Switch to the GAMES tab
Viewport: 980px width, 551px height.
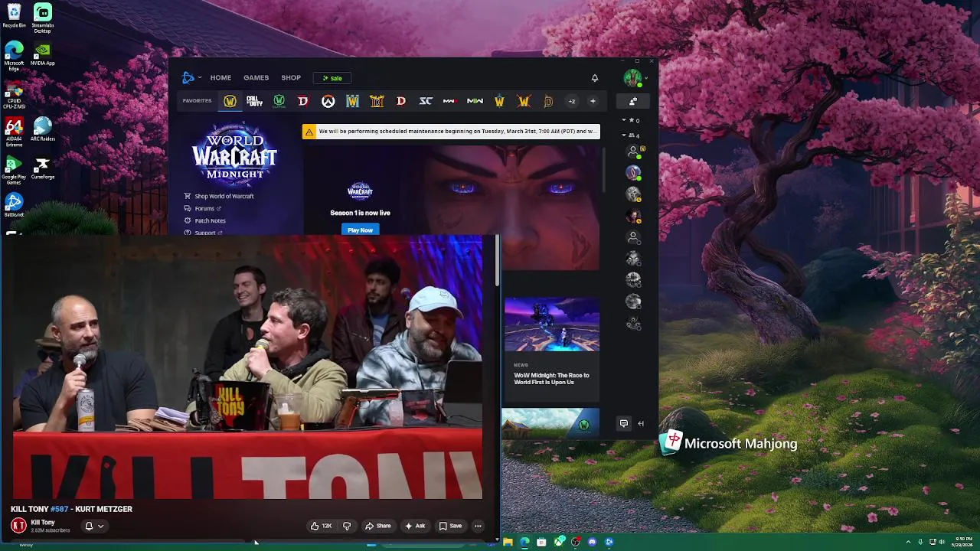coord(256,77)
